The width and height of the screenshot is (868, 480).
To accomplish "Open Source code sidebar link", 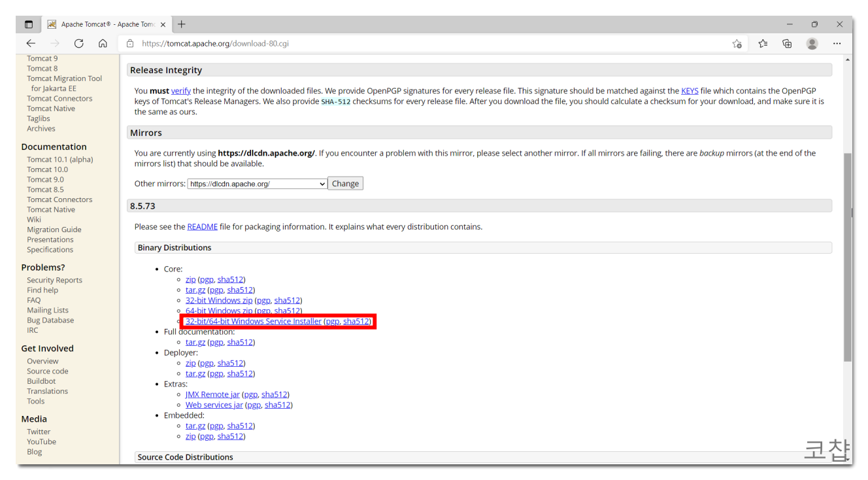I will pos(48,371).
